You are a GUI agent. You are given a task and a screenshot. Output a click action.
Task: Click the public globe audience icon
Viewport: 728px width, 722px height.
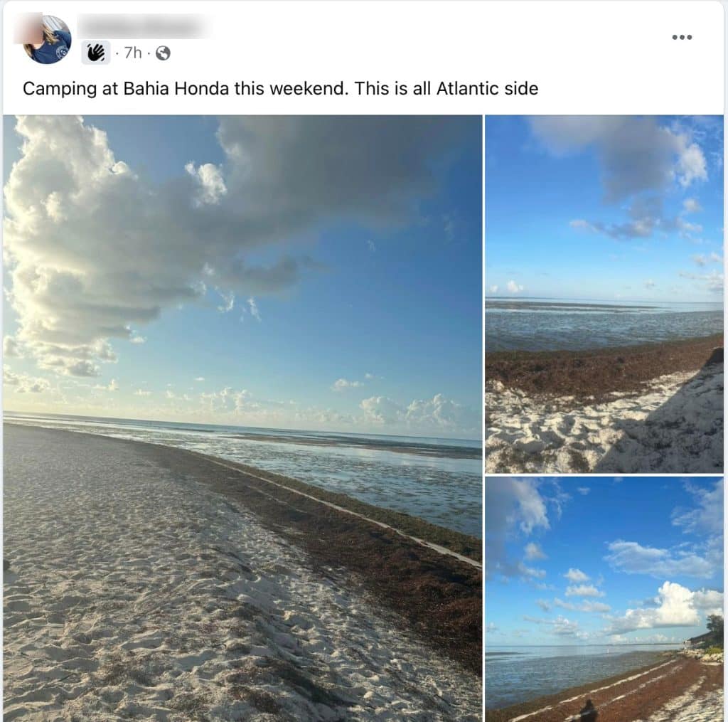[163, 53]
